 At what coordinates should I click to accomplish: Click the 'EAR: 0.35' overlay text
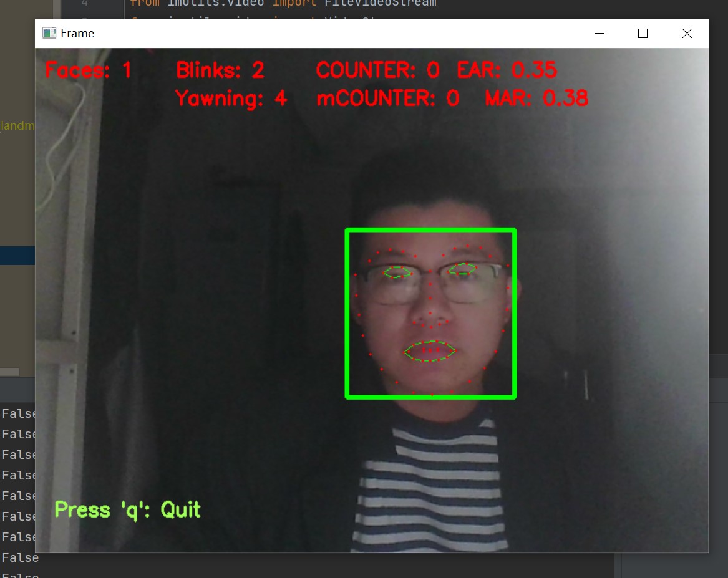pos(507,70)
